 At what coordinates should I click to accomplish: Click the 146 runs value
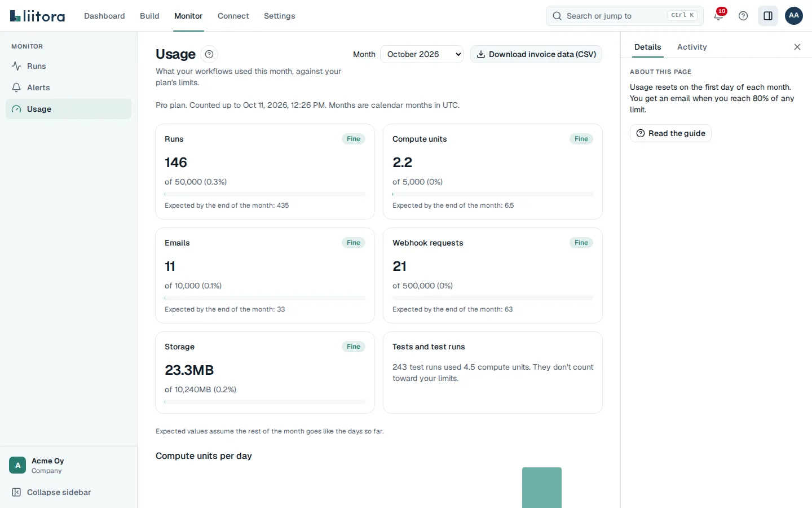176,163
